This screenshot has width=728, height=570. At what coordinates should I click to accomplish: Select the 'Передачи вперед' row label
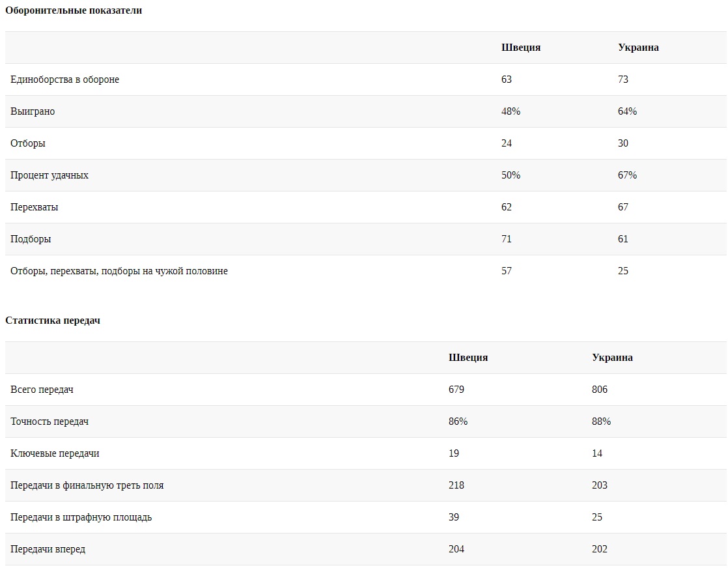point(48,549)
